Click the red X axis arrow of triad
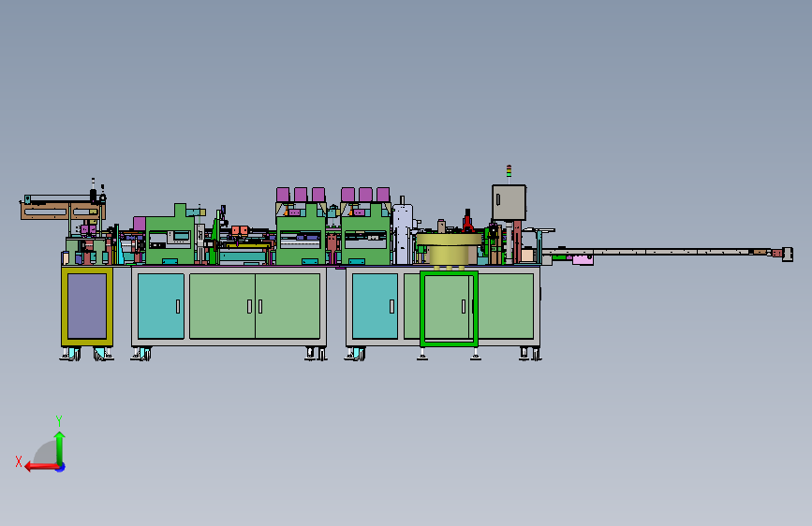 (41, 467)
